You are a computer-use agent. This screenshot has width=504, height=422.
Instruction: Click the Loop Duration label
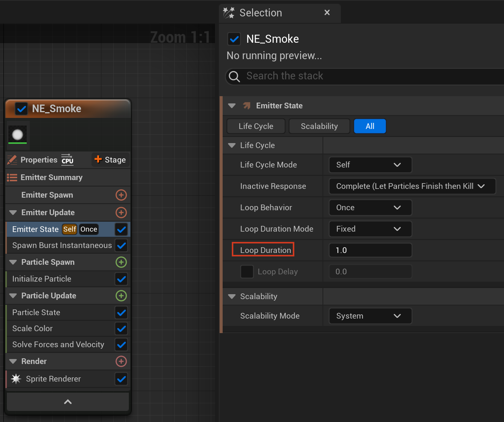pos(265,250)
